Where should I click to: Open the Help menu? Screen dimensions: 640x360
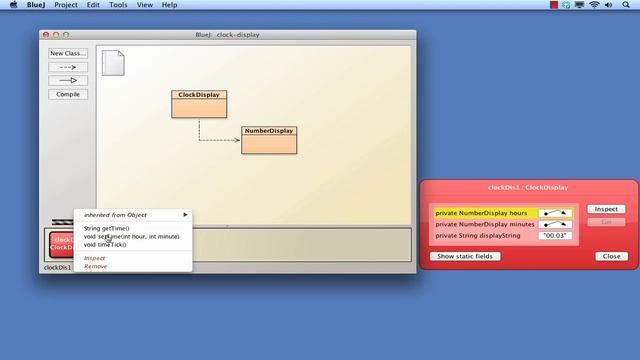click(169, 5)
